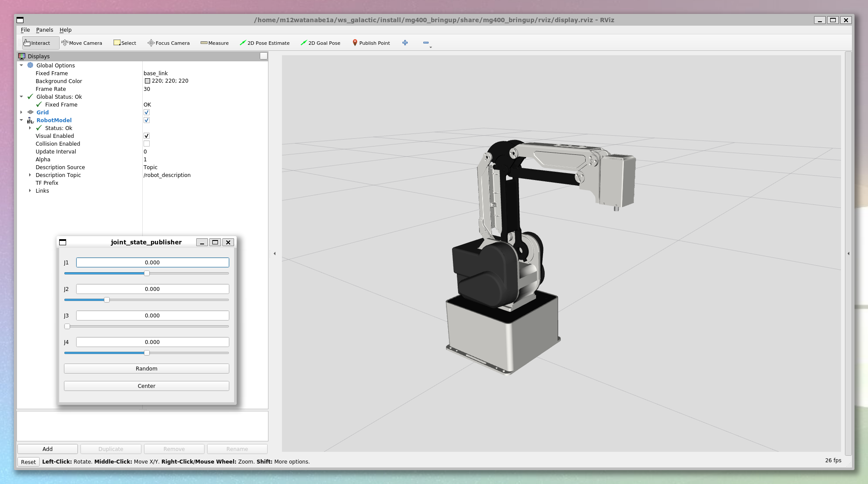Enable the Collision Enabled checkbox

tap(147, 144)
